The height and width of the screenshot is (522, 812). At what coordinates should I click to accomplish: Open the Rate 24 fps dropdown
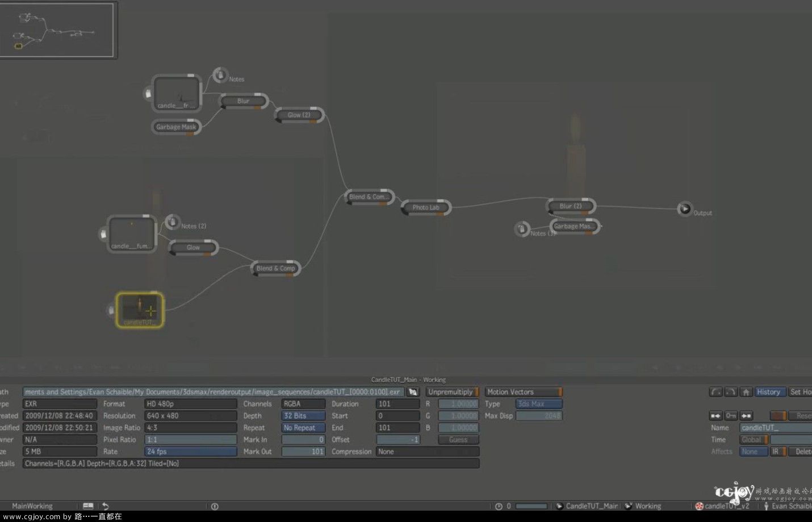click(191, 452)
